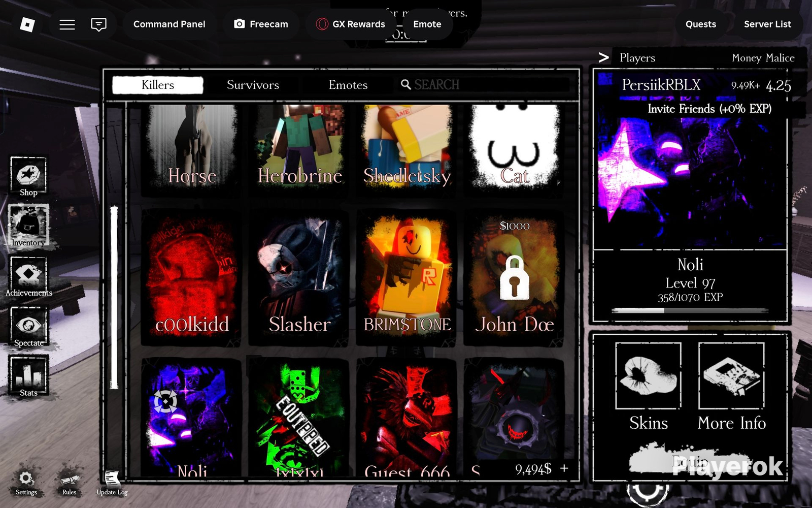The width and height of the screenshot is (812, 508).
Task: Open the Shop sidebar icon
Action: point(28,176)
